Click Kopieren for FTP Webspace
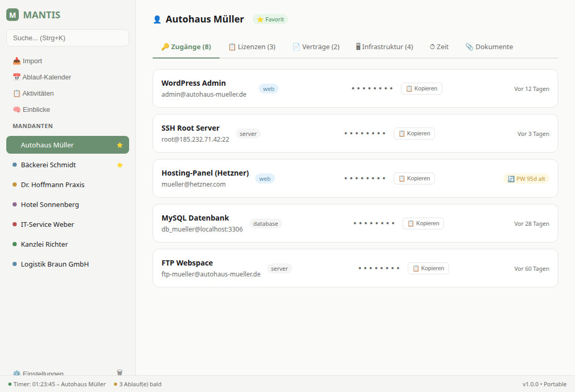The width and height of the screenshot is (575, 392). pyautogui.click(x=428, y=269)
